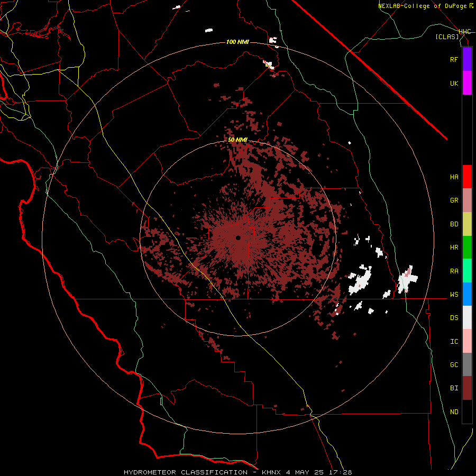
Task: Click the KHNX station identifier
Action: pos(272,472)
